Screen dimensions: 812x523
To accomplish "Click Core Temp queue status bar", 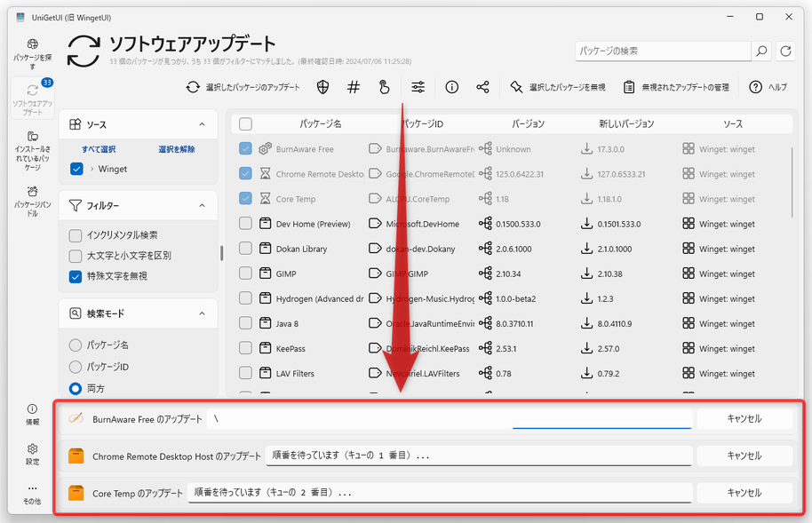I will click(x=440, y=493).
